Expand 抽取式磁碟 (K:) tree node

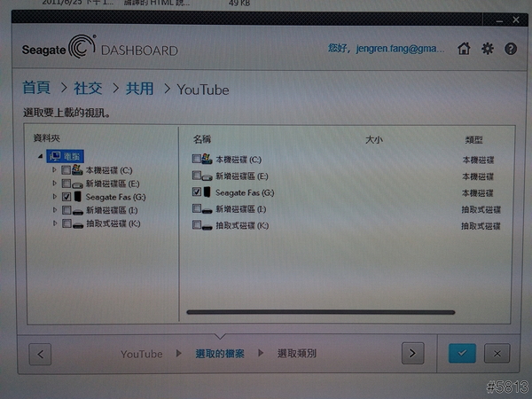tap(54, 223)
